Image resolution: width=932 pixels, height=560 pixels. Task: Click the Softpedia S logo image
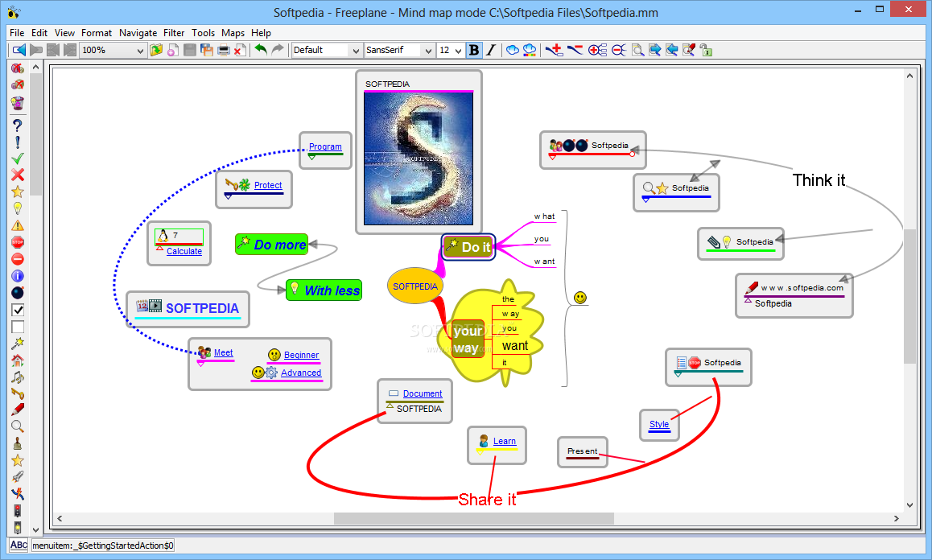click(x=419, y=159)
